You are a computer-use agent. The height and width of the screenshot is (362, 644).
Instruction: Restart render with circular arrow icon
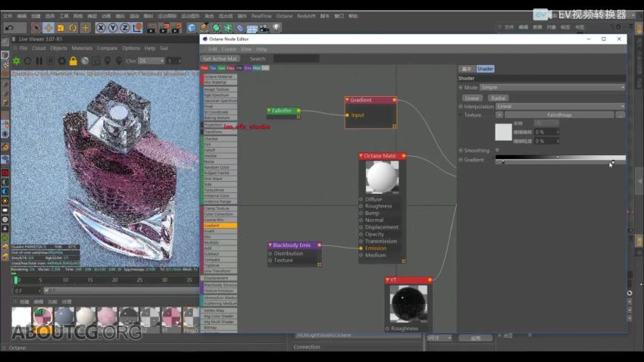pos(27,61)
